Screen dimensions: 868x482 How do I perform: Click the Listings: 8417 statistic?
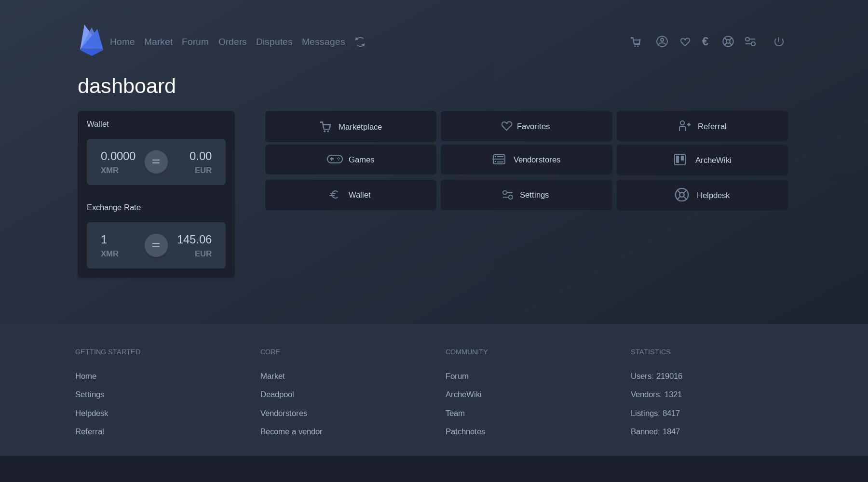tap(655, 413)
